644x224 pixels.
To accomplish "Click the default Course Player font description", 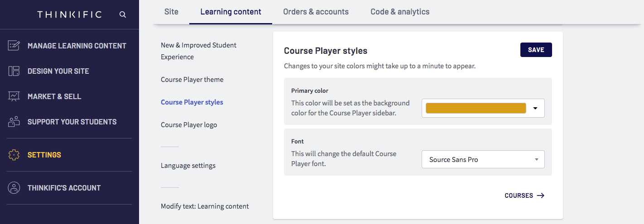I will [x=344, y=159].
